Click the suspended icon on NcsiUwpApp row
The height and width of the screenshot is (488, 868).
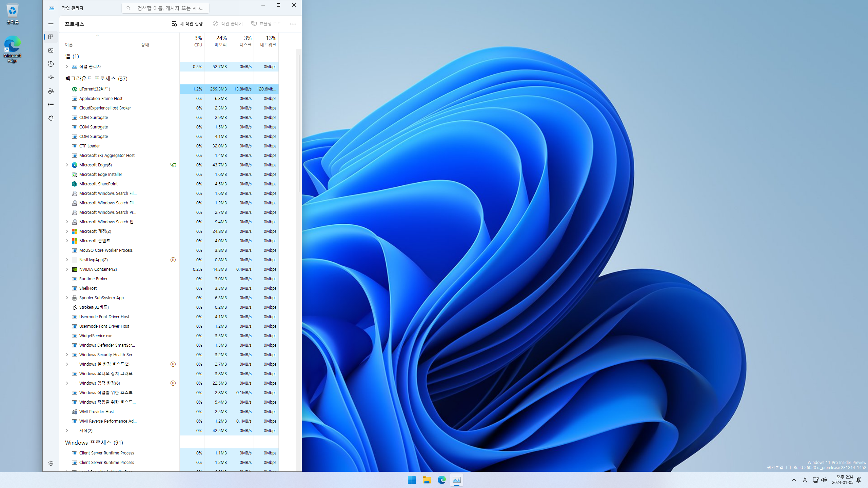(173, 260)
